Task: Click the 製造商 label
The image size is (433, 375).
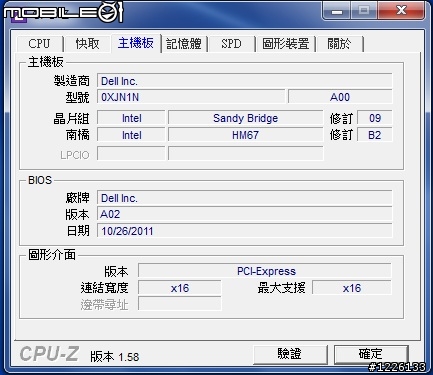Action: pos(72,81)
